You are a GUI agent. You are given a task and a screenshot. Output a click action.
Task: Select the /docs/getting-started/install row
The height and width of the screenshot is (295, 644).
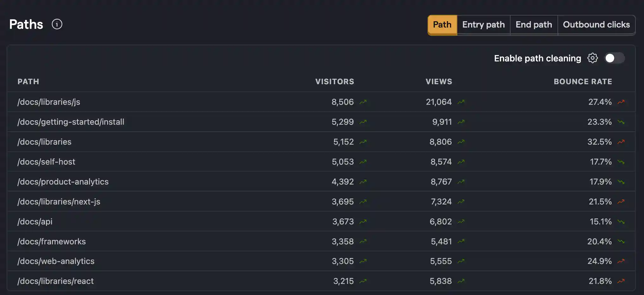point(71,122)
